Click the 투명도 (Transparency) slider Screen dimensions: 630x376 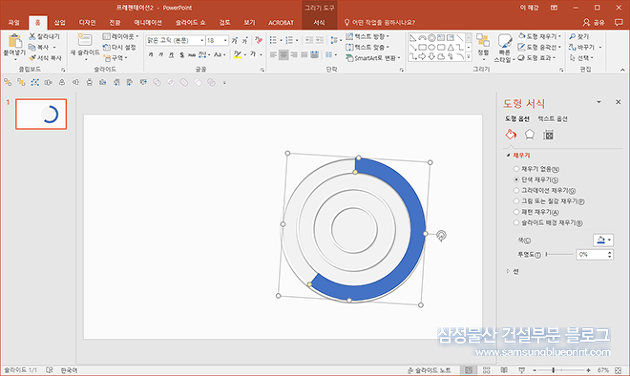pos(560,254)
